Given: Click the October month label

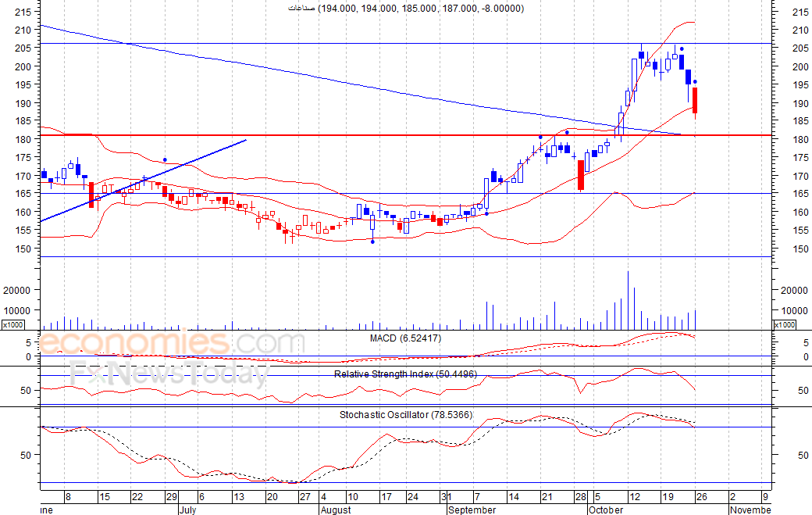Looking at the screenshot, I should click(x=606, y=510).
